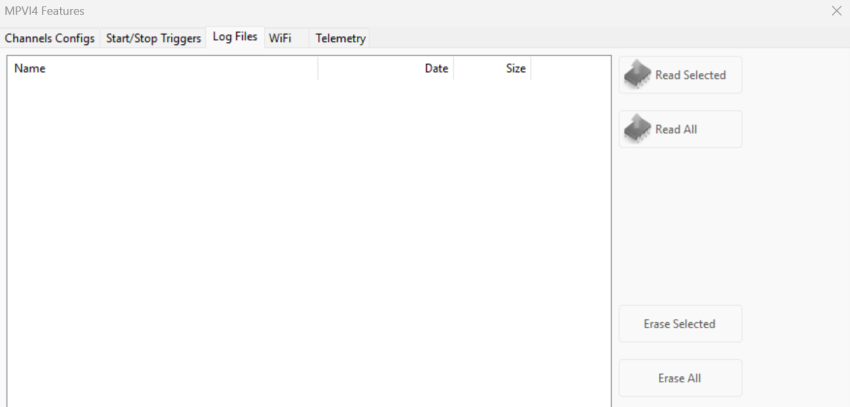Switch to the Channels Configs tab
The image size is (850, 407).
50,38
